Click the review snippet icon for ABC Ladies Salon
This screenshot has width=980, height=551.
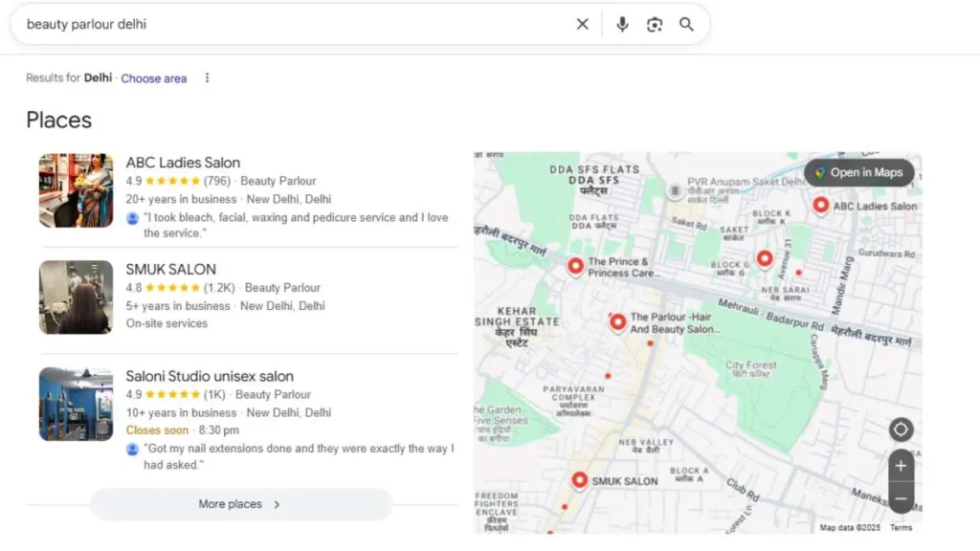[x=131, y=218]
